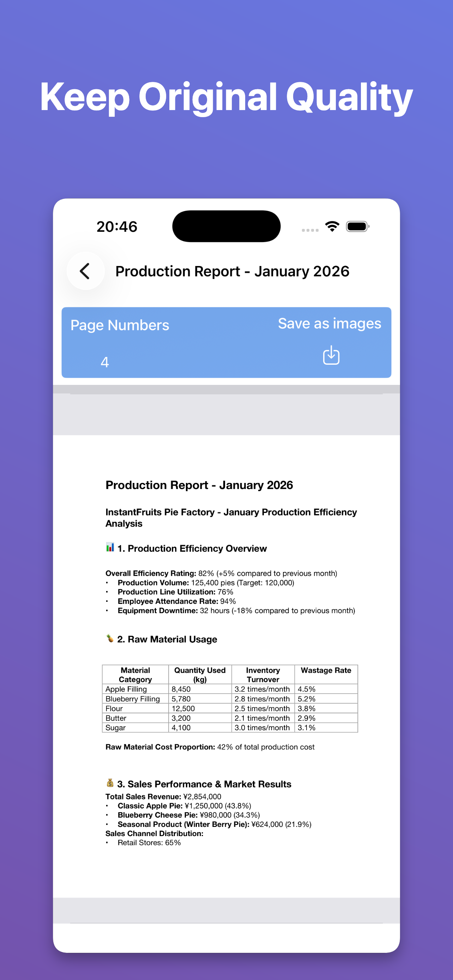Tap the Raw Material Cost Proportion line

click(210, 747)
